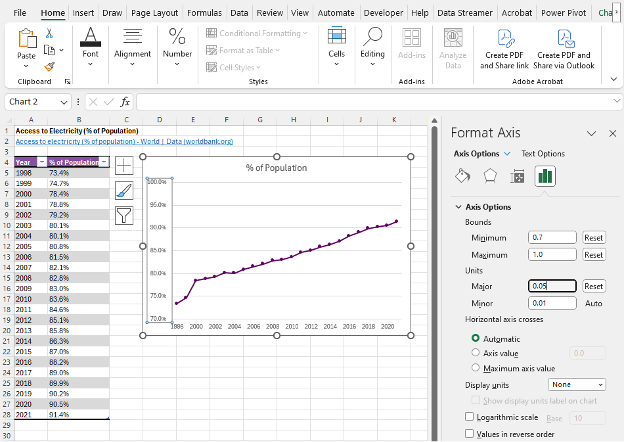This screenshot has width=624, height=442.
Task: Click the formula bar Cancel X icon
Action: tap(93, 102)
